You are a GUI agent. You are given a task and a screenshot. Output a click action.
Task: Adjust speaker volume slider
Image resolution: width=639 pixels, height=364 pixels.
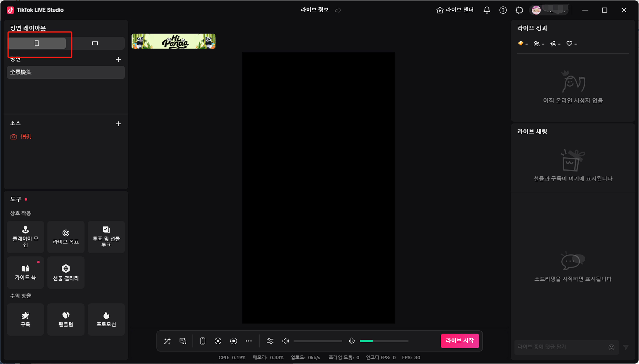[x=318, y=341]
